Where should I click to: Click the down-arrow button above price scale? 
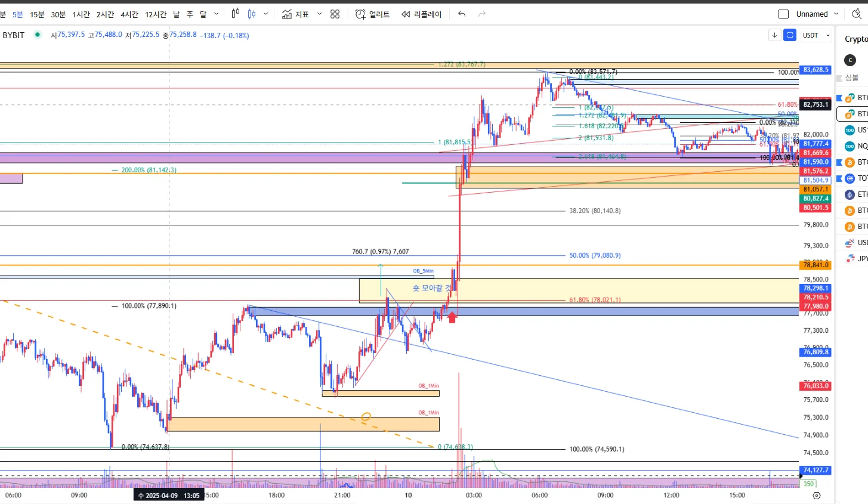coord(774,35)
